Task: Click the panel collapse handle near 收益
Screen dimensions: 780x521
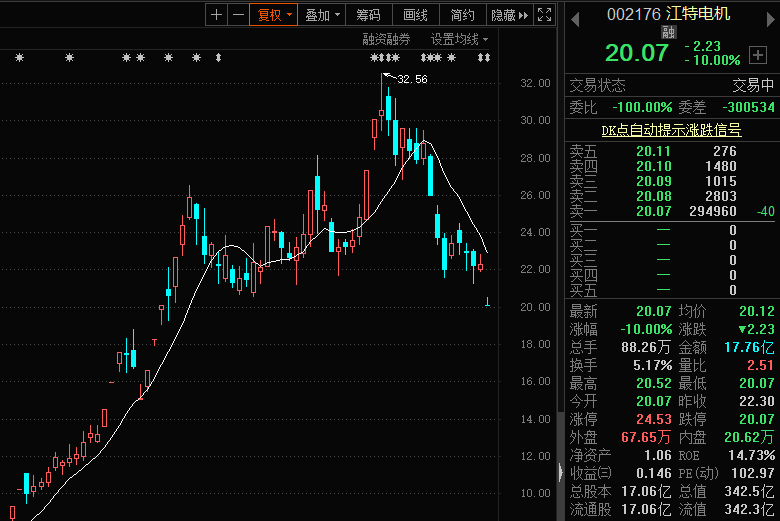Action: coord(560,473)
